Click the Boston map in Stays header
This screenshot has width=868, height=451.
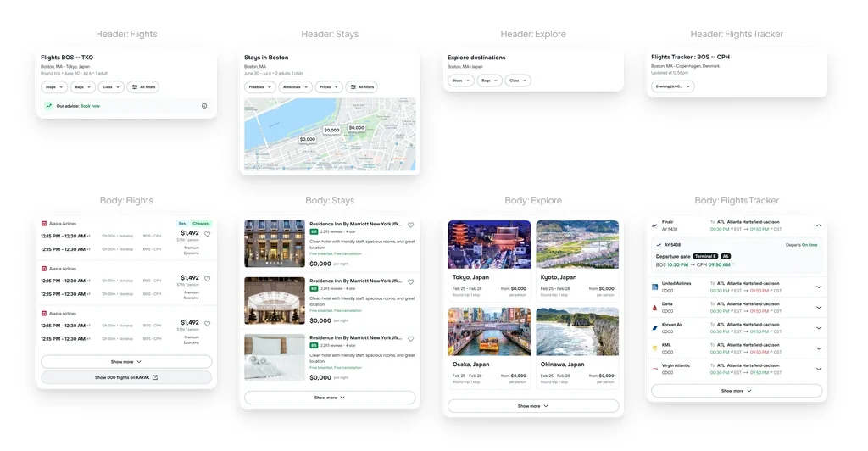330,134
